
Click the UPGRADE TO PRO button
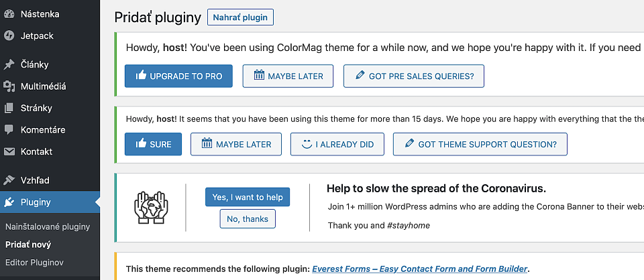[x=178, y=76]
